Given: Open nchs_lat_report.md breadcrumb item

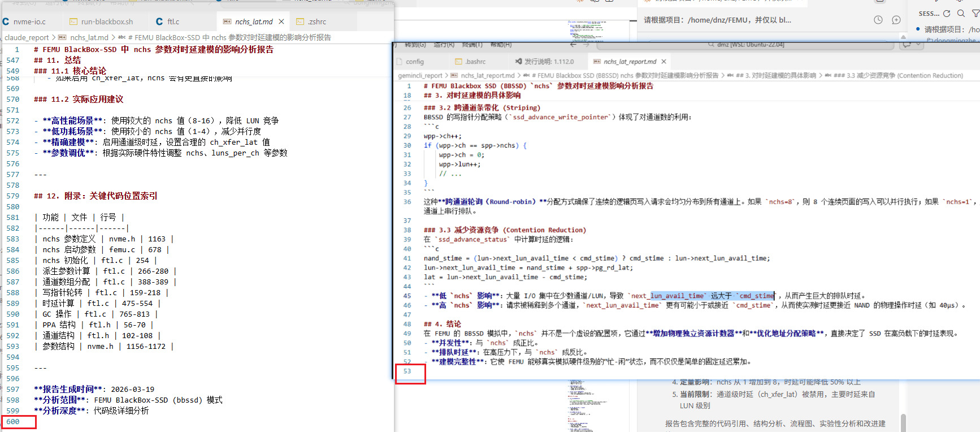Looking at the screenshot, I should pyautogui.click(x=487, y=75).
